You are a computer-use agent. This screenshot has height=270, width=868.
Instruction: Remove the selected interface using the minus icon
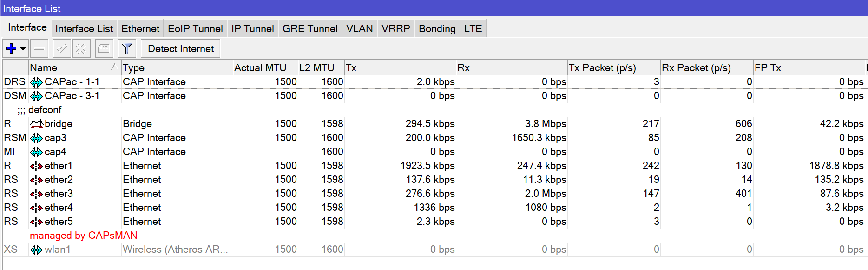click(x=39, y=48)
